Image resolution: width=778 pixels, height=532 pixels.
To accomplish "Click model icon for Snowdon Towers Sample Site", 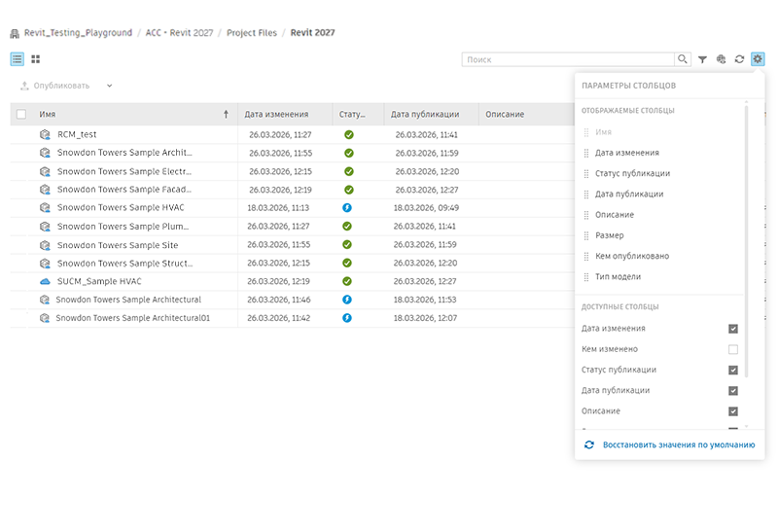I will 45,245.
